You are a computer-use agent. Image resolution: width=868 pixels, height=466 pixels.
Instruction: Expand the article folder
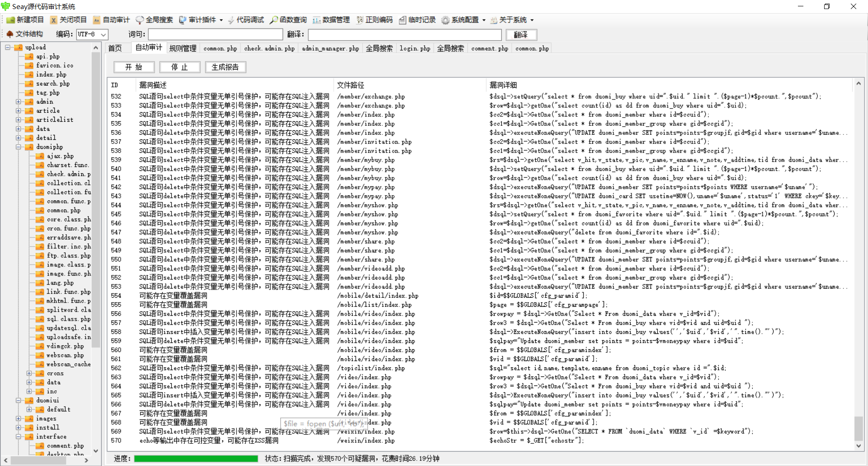point(19,110)
